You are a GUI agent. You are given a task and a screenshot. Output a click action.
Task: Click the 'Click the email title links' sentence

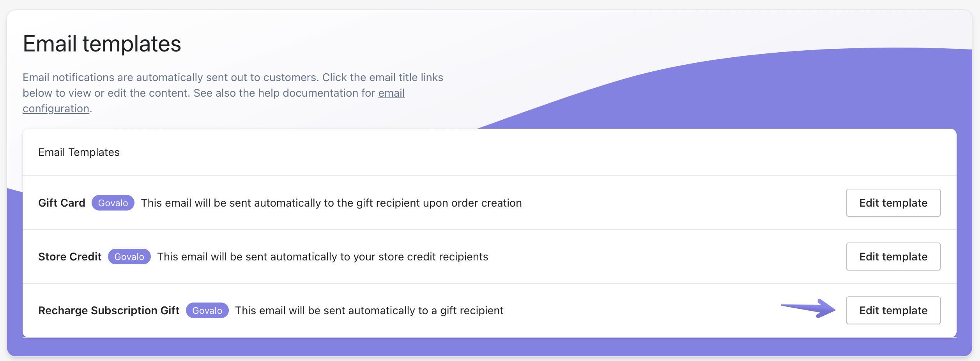pos(382,78)
